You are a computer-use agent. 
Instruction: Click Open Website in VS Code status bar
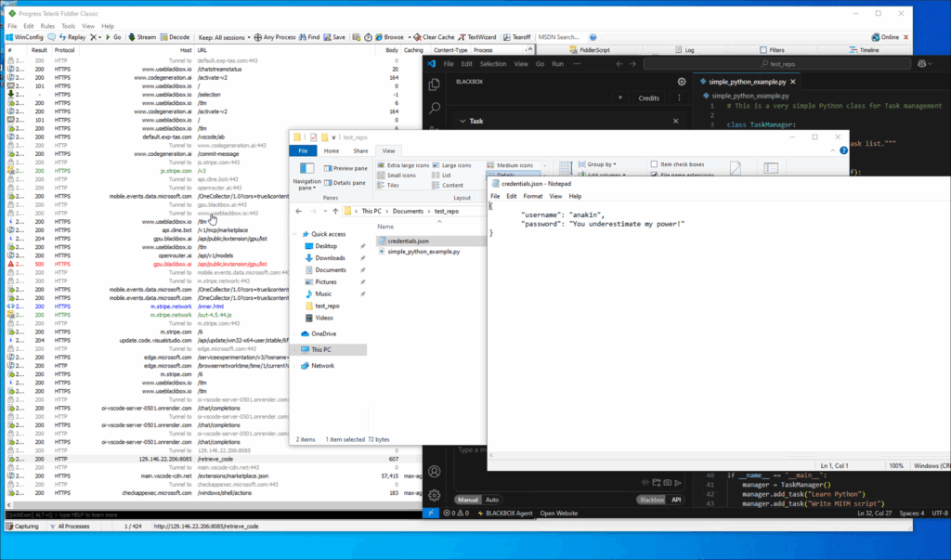pos(559,513)
